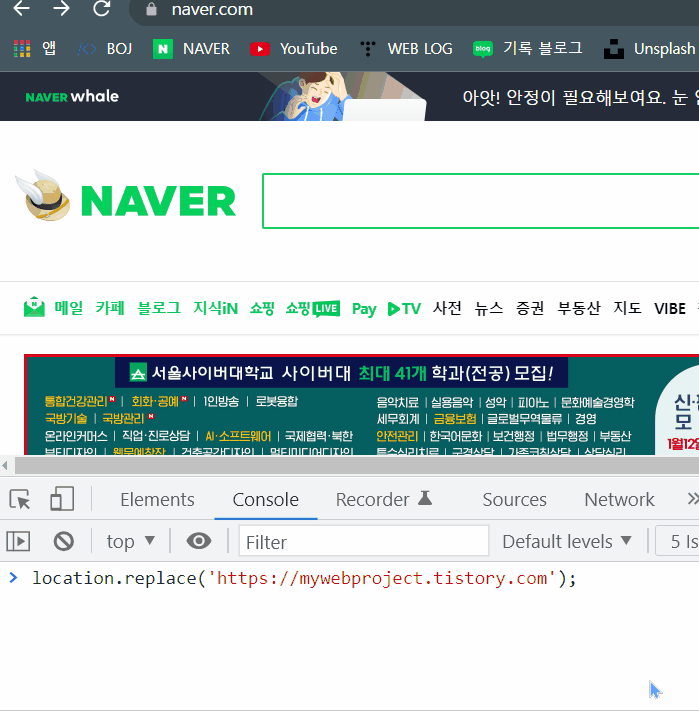The width and height of the screenshot is (699, 711).
Task: Focus the console Filter field
Action: [364, 541]
